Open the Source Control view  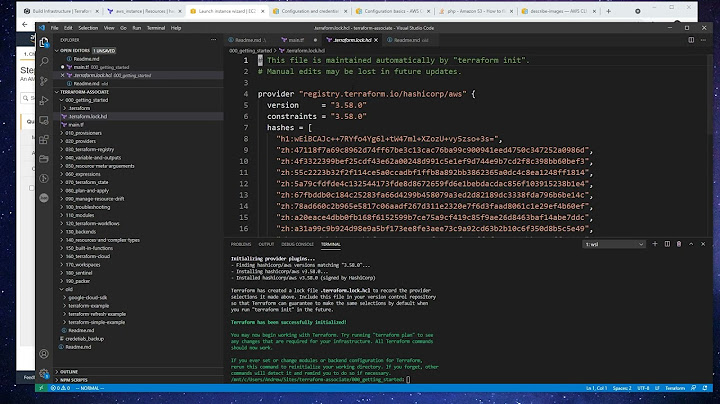click(x=44, y=81)
